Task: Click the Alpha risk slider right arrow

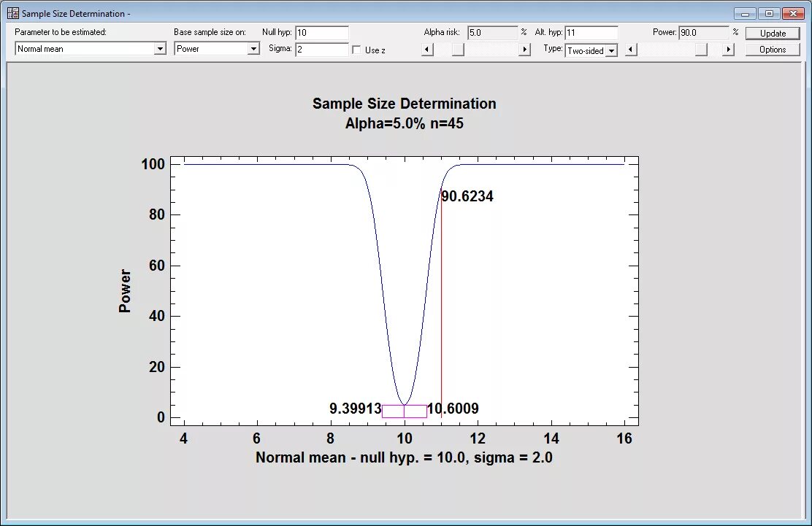Action: click(524, 50)
